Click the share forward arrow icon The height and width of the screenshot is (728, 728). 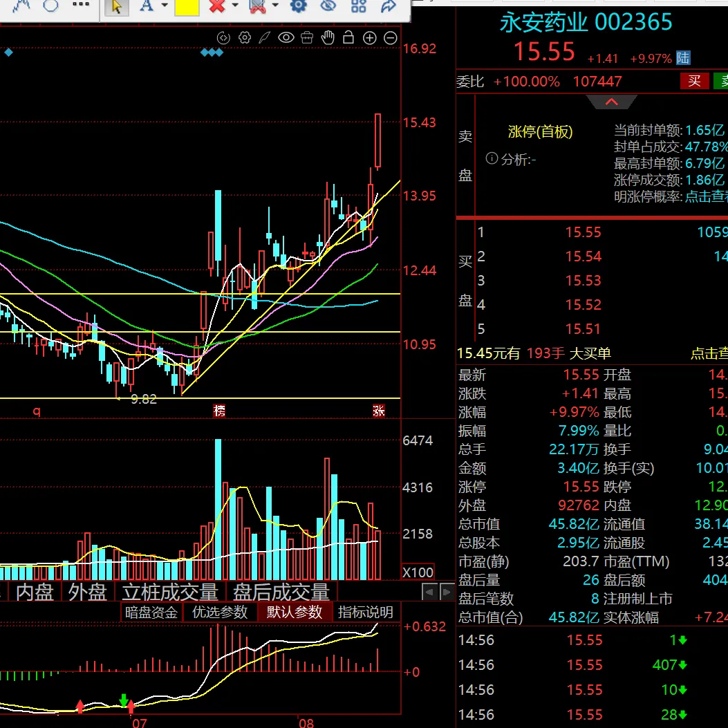pos(388,6)
